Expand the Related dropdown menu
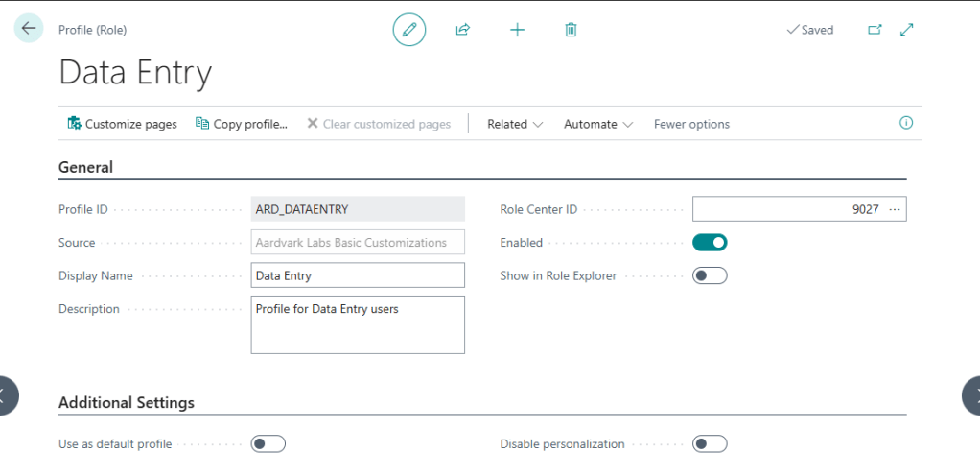 pos(515,124)
